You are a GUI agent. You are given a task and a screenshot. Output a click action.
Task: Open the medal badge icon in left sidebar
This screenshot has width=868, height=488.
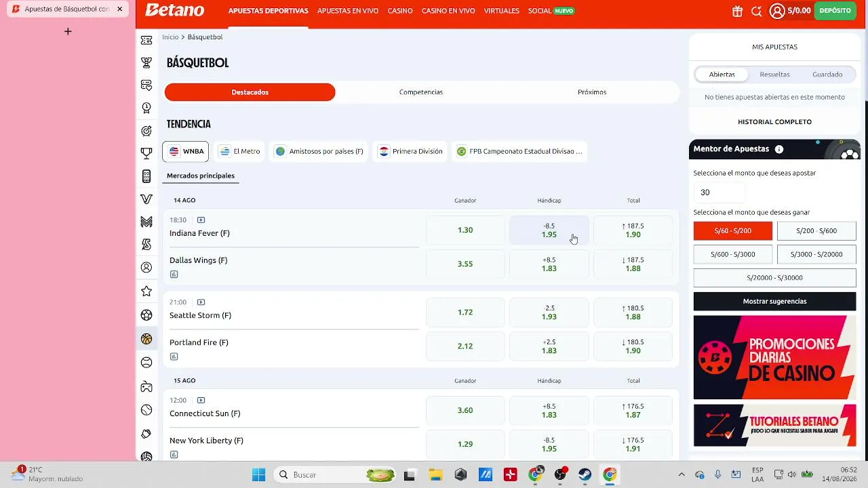(146, 108)
